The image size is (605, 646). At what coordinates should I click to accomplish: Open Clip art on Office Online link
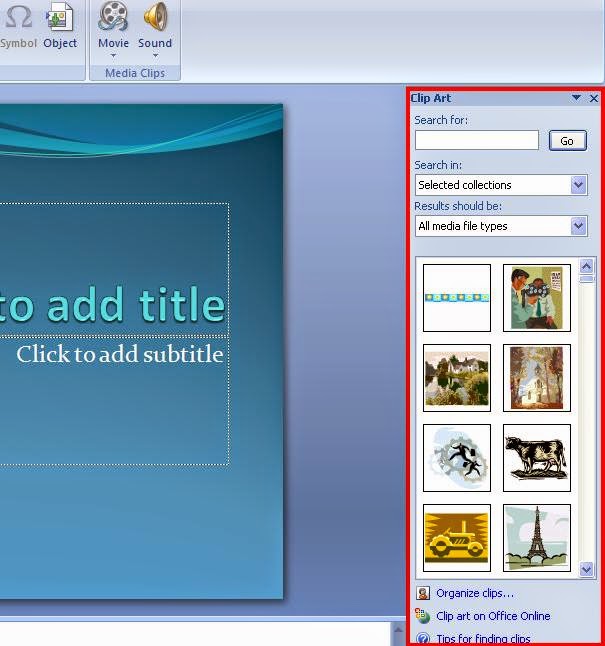493,616
